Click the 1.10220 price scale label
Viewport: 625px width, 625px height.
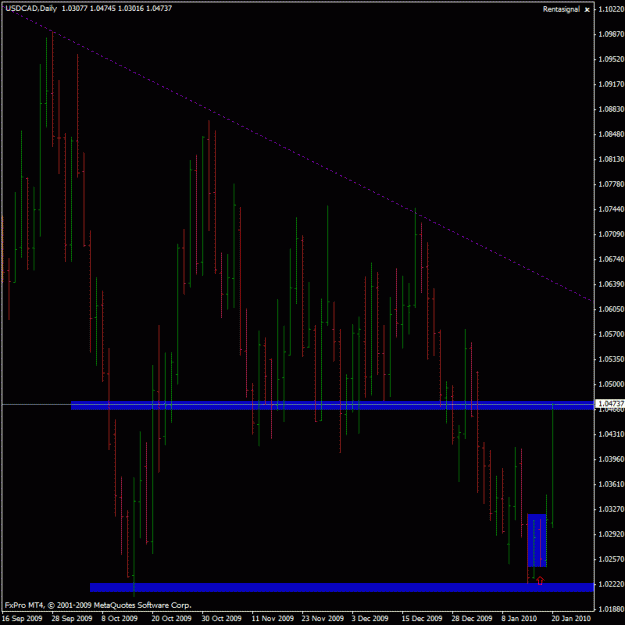point(611,9)
